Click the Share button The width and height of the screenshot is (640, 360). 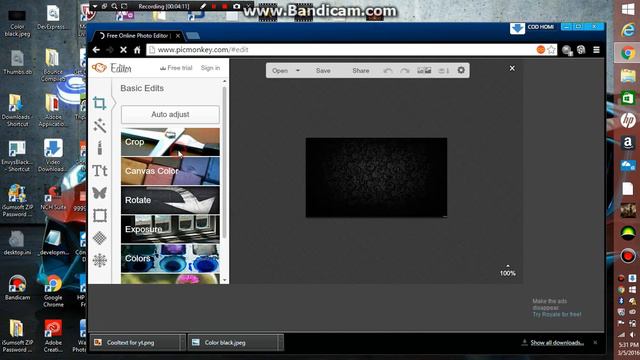coord(361,71)
